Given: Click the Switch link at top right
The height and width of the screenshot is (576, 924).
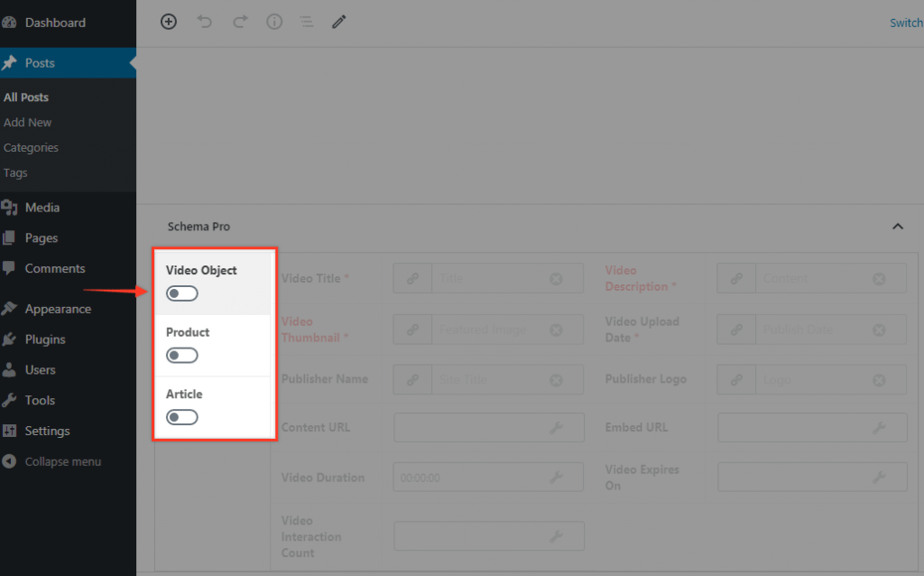Looking at the screenshot, I should [906, 22].
